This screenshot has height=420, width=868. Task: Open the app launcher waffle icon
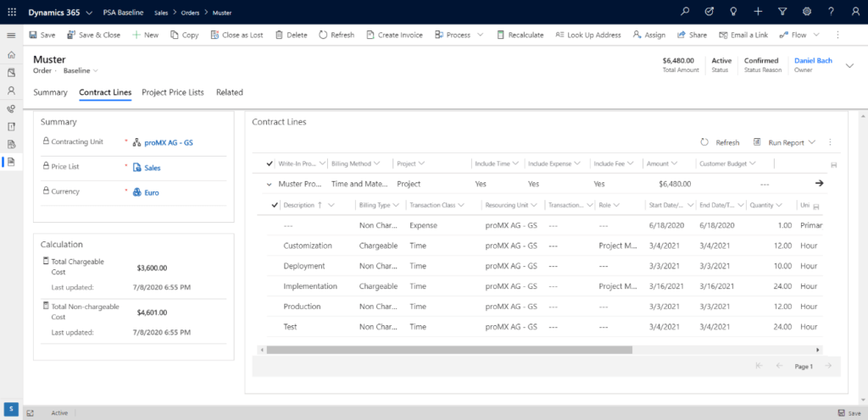pyautogui.click(x=12, y=12)
